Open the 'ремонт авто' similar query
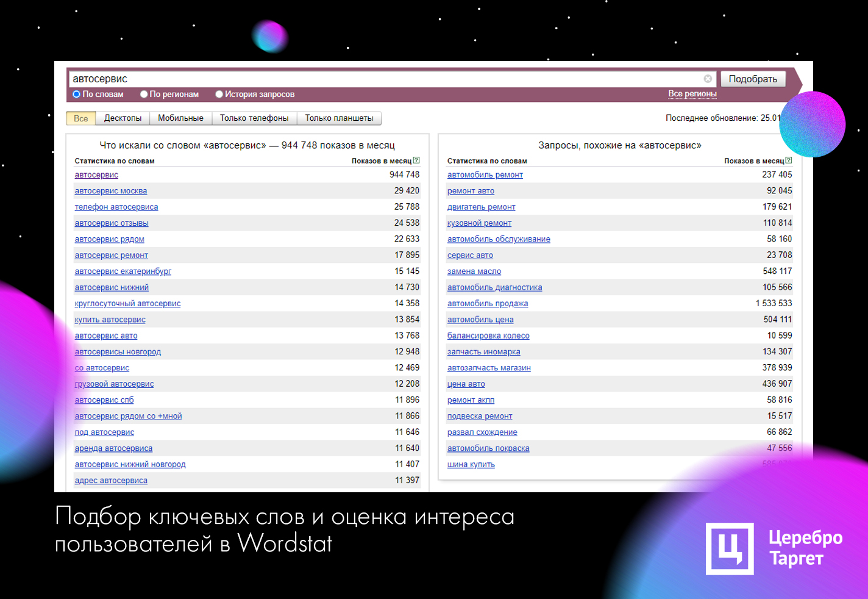Screen dimensions: 868x599 (x=471, y=191)
